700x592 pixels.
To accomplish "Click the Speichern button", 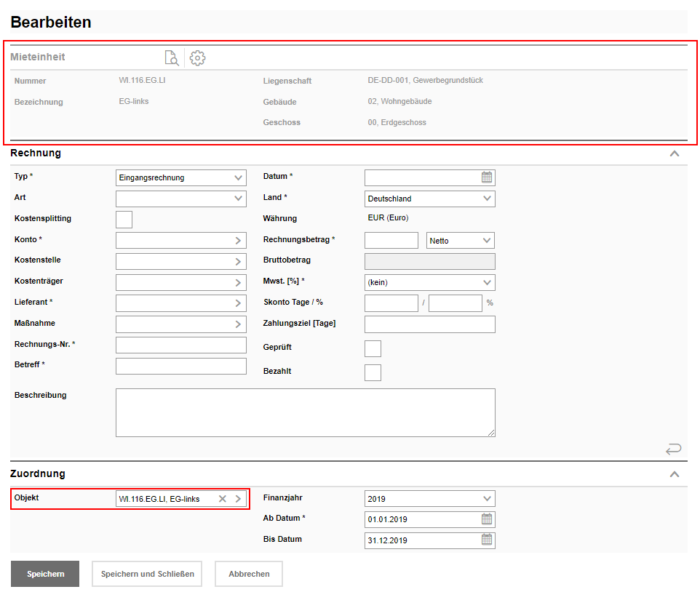I will [45, 574].
